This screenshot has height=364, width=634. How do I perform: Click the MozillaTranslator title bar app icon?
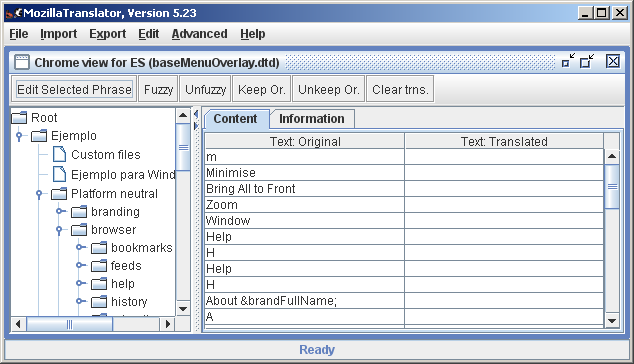coord(13,13)
